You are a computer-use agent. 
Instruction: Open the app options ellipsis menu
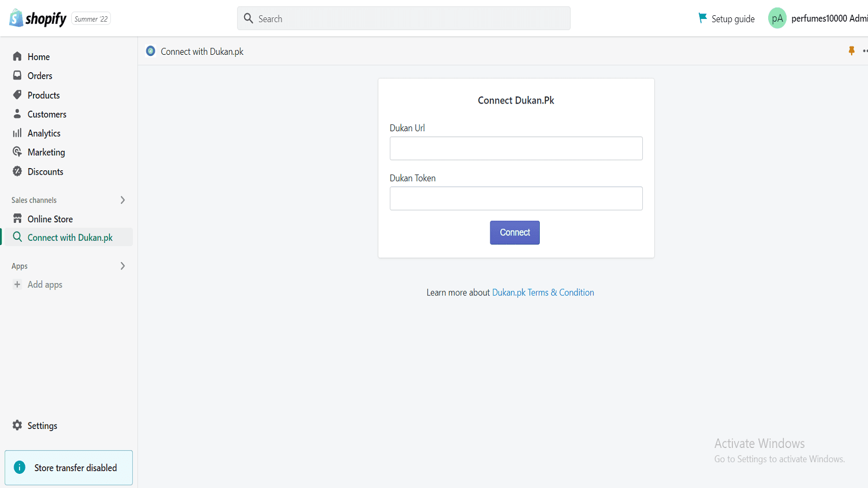tap(865, 51)
